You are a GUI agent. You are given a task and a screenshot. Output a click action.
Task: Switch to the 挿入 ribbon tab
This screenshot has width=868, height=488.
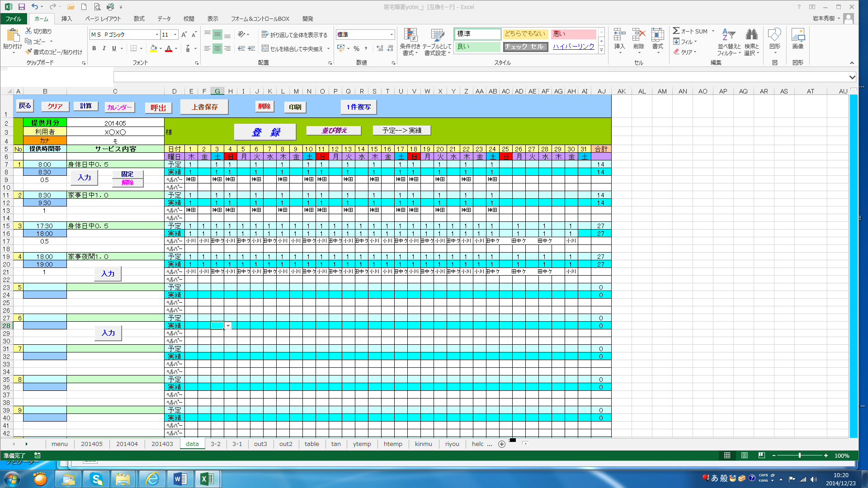66,19
